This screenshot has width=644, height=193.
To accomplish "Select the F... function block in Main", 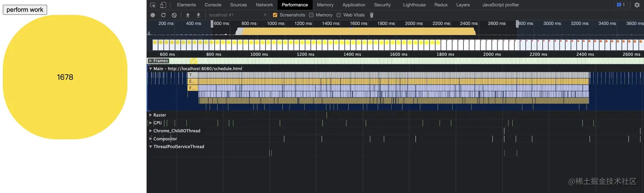I will tap(193, 88).
